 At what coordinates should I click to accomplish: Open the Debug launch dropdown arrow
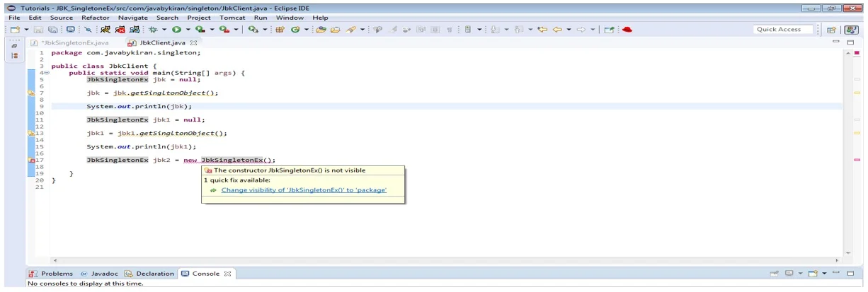pos(164,30)
